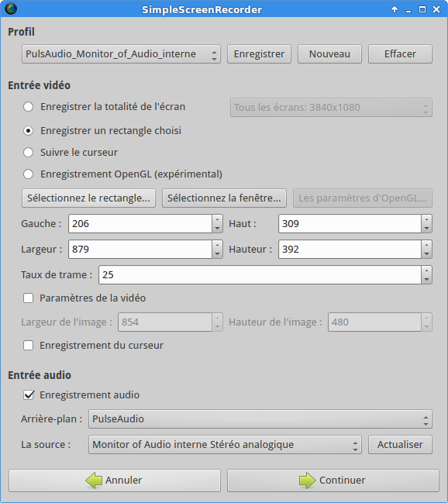Click the Sélectionnez la fenêtre button

tap(224, 198)
